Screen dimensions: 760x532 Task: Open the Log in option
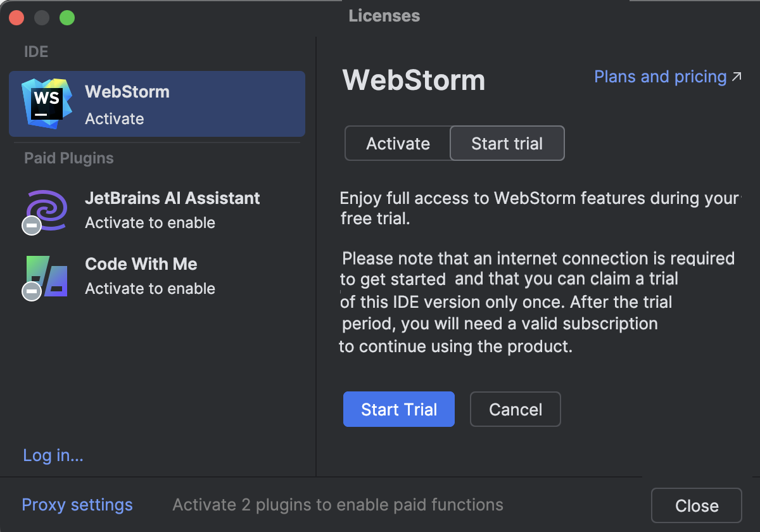pos(53,455)
